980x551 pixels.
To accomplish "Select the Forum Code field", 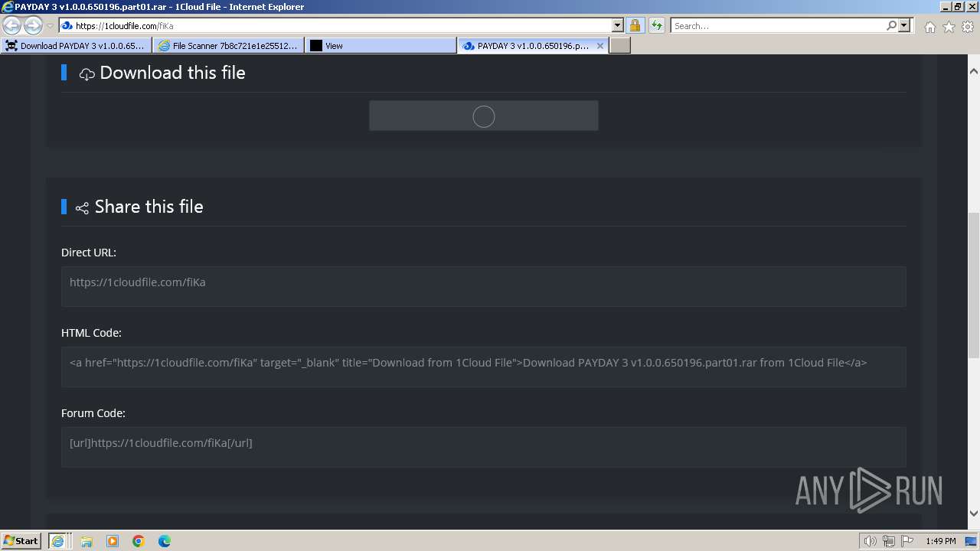I will coord(484,447).
